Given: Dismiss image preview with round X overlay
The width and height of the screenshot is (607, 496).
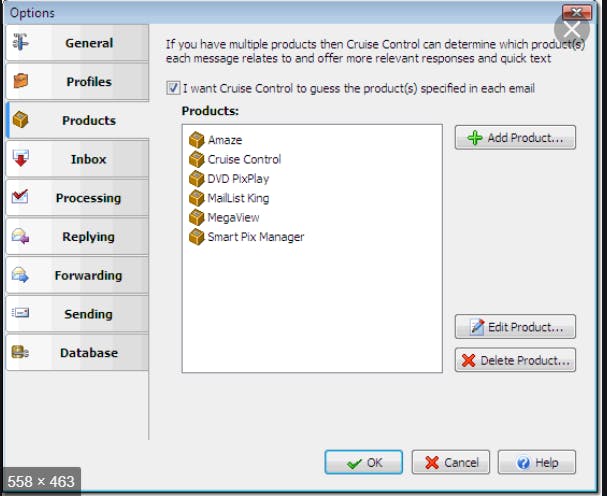Looking at the screenshot, I should tap(572, 30).
